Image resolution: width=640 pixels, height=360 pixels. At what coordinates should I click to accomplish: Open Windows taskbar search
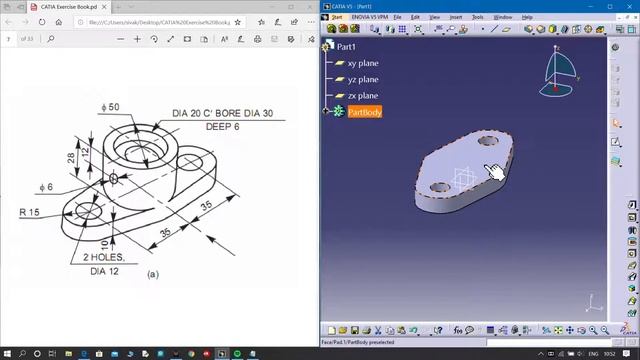(22, 353)
